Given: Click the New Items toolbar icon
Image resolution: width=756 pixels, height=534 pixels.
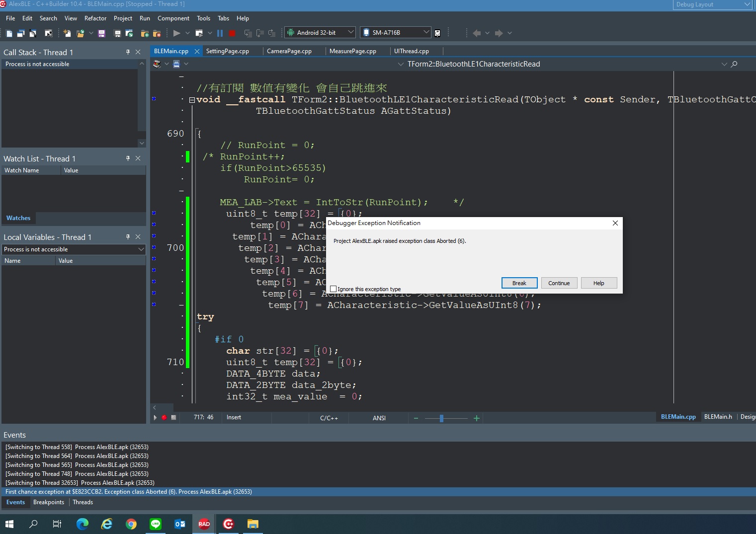Looking at the screenshot, I should (x=67, y=33).
